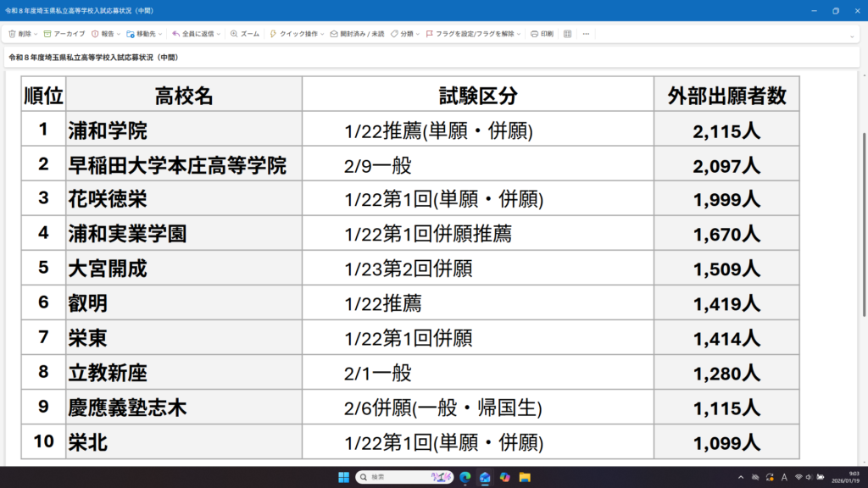Open the ズーム (Zoom) tool
The height and width of the screenshot is (488, 868).
[x=244, y=34]
